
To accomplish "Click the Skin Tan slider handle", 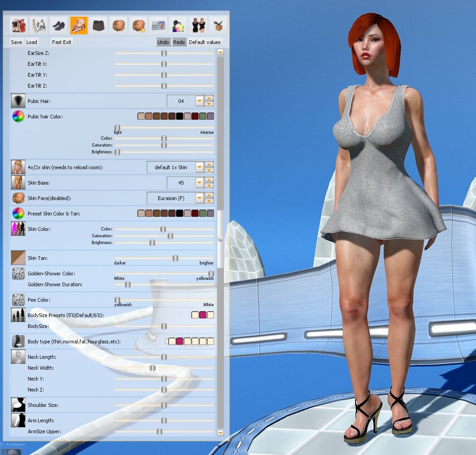I will pos(175,258).
